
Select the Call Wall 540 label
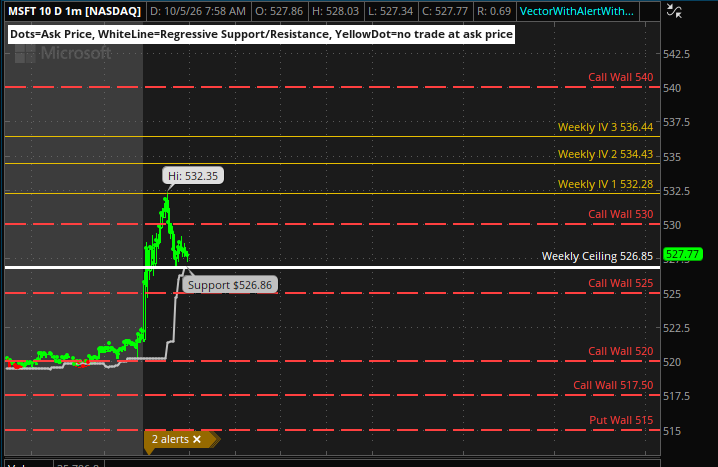pyautogui.click(x=620, y=77)
